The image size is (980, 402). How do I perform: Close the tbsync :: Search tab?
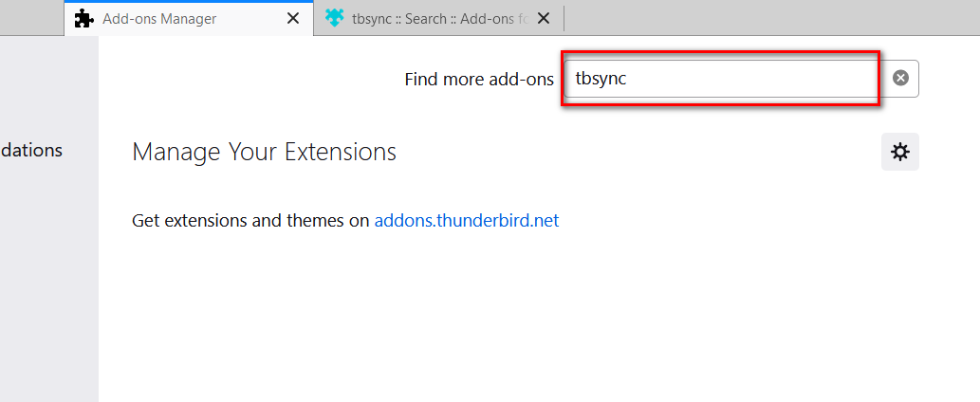click(x=544, y=19)
